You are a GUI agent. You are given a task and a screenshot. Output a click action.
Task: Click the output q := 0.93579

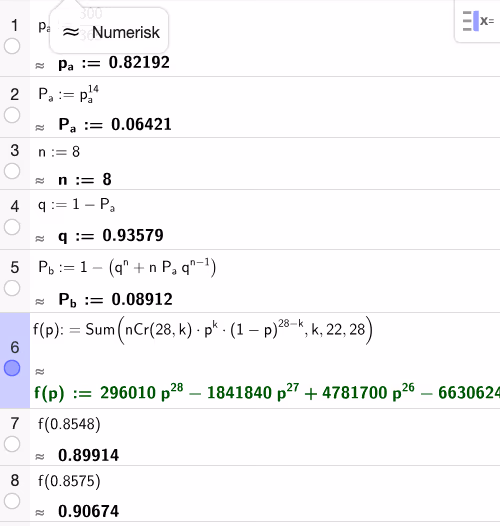[x=111, y=236]
